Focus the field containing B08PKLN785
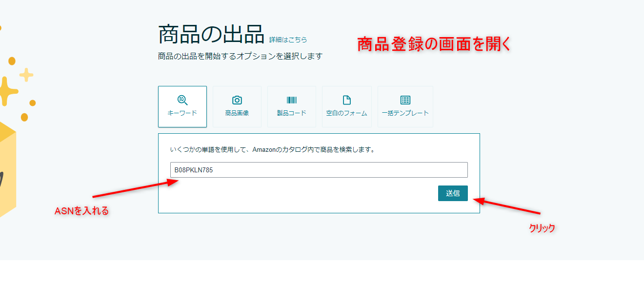 coord(319,170)
